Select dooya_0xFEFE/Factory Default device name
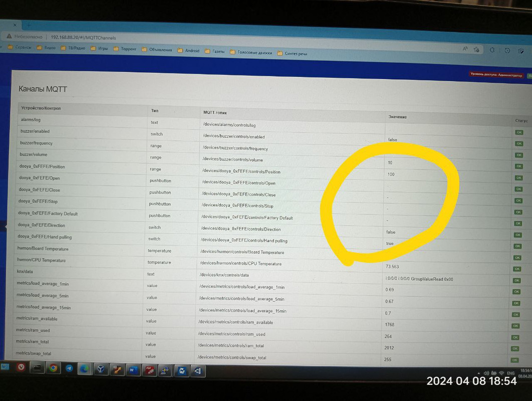The image size is (532, 401). pos(48,213)
